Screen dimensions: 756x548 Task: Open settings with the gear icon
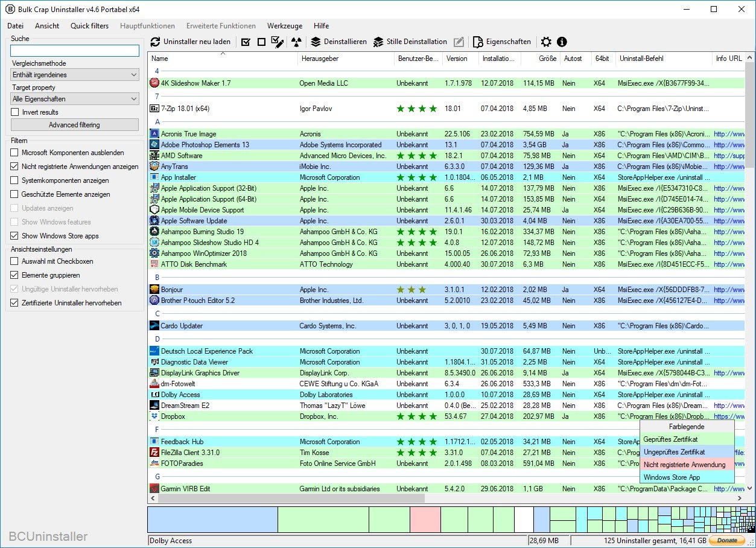tap(546, 42)
